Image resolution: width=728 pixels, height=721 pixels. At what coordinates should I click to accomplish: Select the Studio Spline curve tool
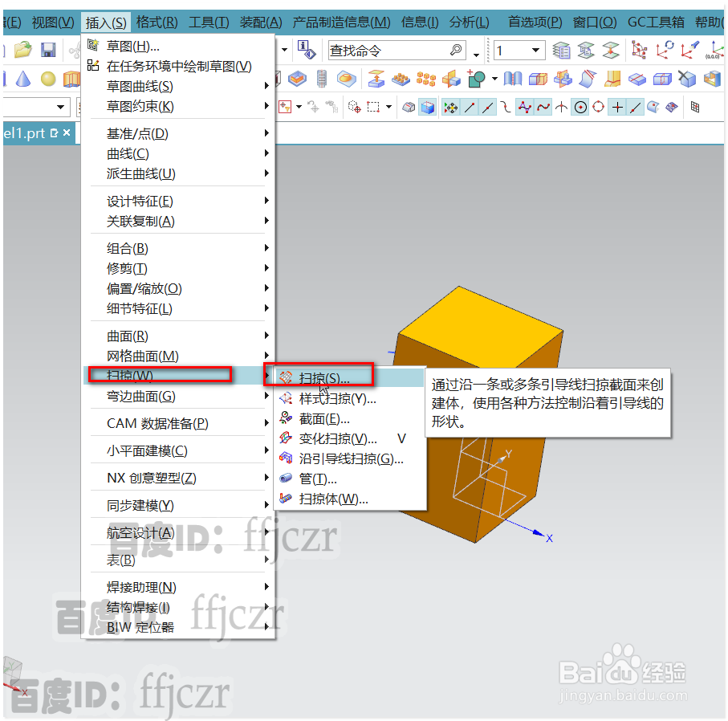point(524,105)
